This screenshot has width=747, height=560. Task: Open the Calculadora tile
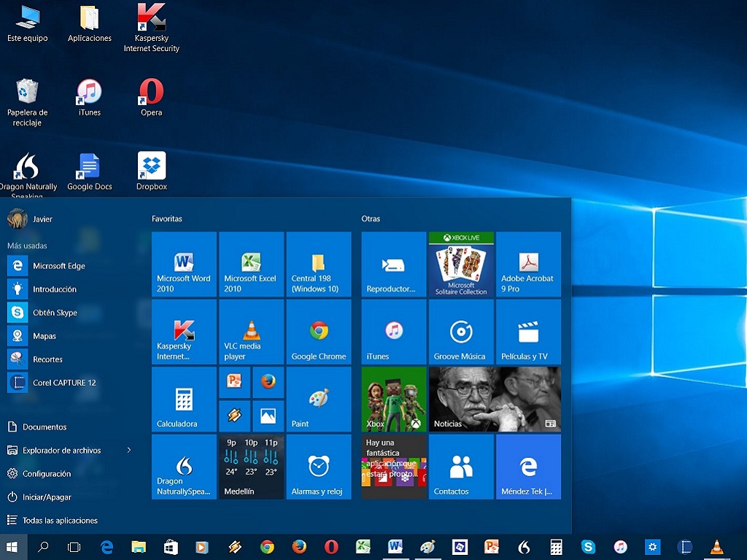pos(184,400)
